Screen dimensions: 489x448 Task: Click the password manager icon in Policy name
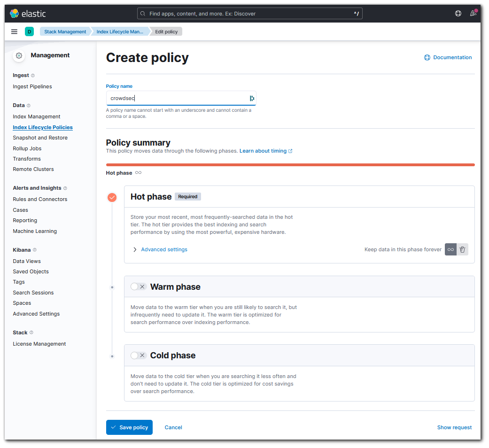pos(252,98)
